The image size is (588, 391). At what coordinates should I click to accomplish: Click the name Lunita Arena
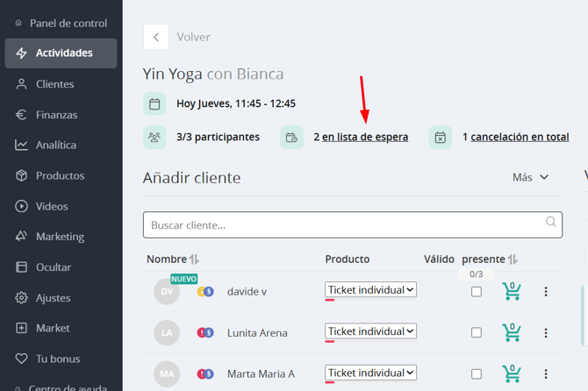click(257, 333)
